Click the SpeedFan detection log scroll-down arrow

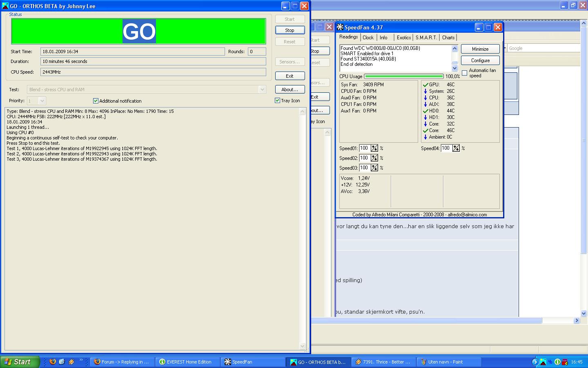point(455,68)
